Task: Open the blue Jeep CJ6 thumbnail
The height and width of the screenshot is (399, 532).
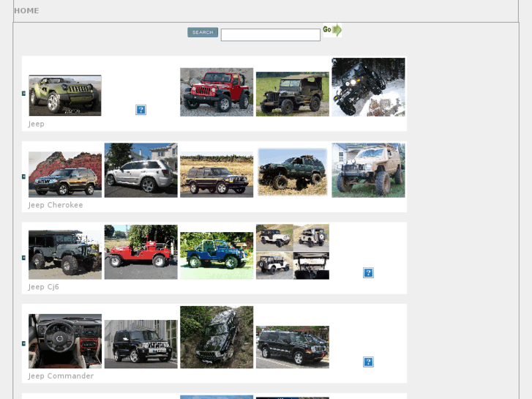Action: (x=217, y=256)
